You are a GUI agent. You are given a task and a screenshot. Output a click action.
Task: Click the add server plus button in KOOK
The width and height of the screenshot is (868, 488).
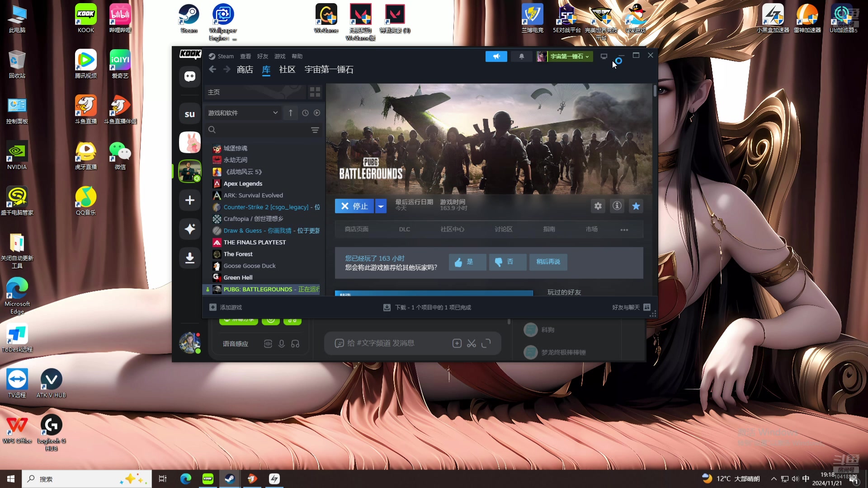point(189,200)
